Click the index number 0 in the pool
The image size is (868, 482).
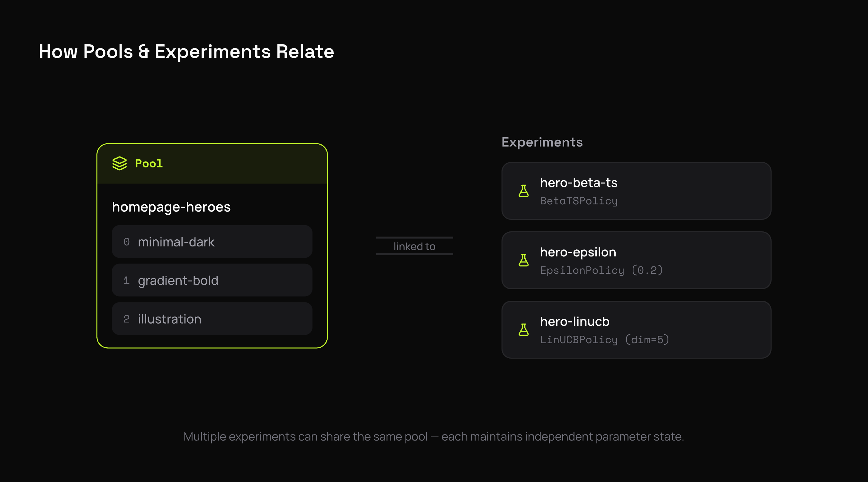click(126, 242)
